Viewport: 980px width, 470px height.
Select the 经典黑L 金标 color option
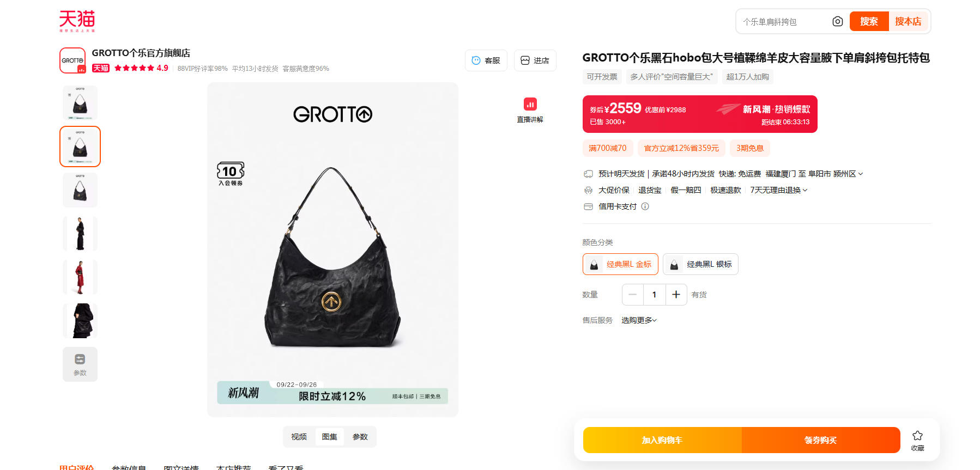pyautogui.click(x=620, y=264)
